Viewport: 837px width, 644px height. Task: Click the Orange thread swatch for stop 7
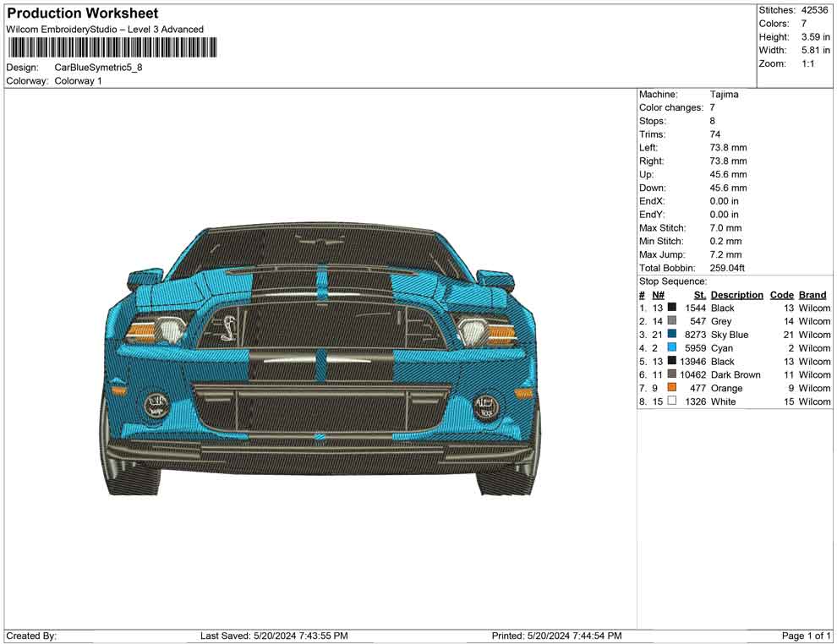click(x=671, y=388)
